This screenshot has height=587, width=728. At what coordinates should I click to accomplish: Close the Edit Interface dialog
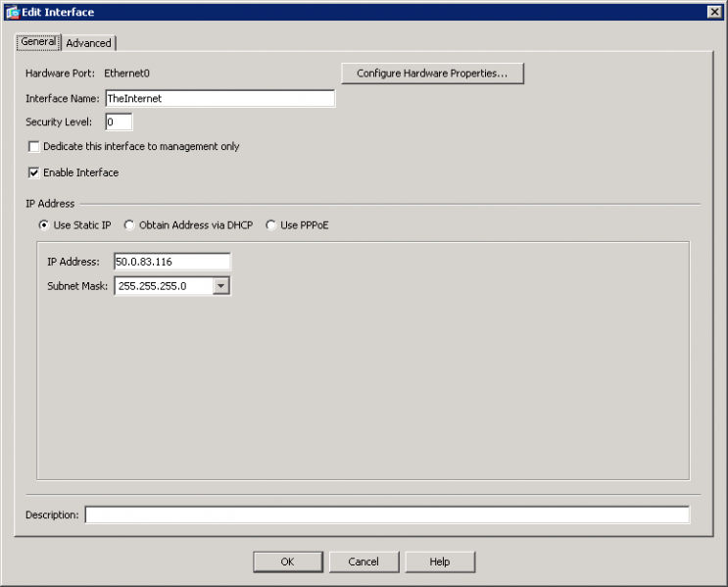click(x=714, y=12)
